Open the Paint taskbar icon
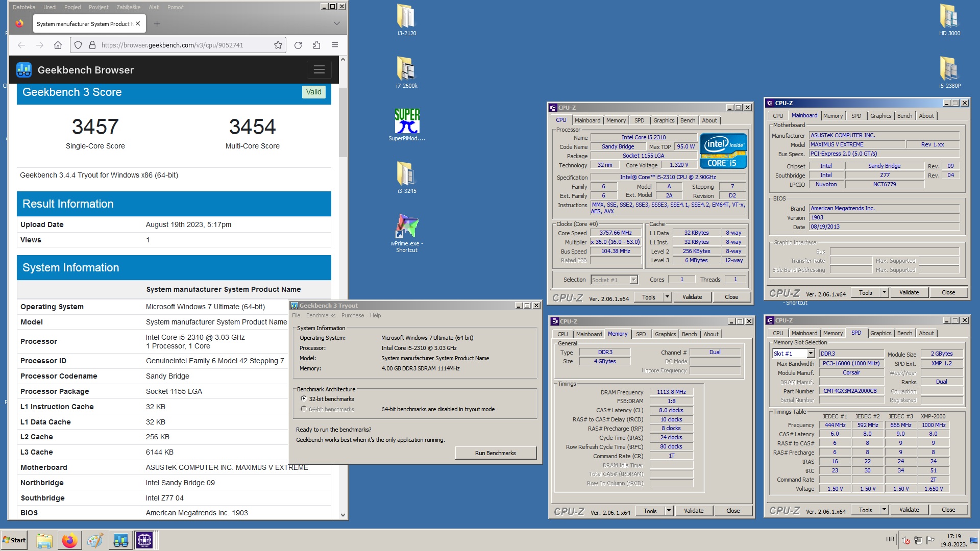Viewport: 980px width, 551px height. (95, 540)
